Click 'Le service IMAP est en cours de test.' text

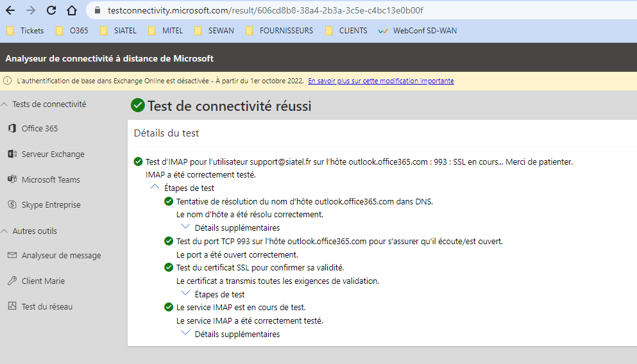pyautogui.click(x=241, y=307)
